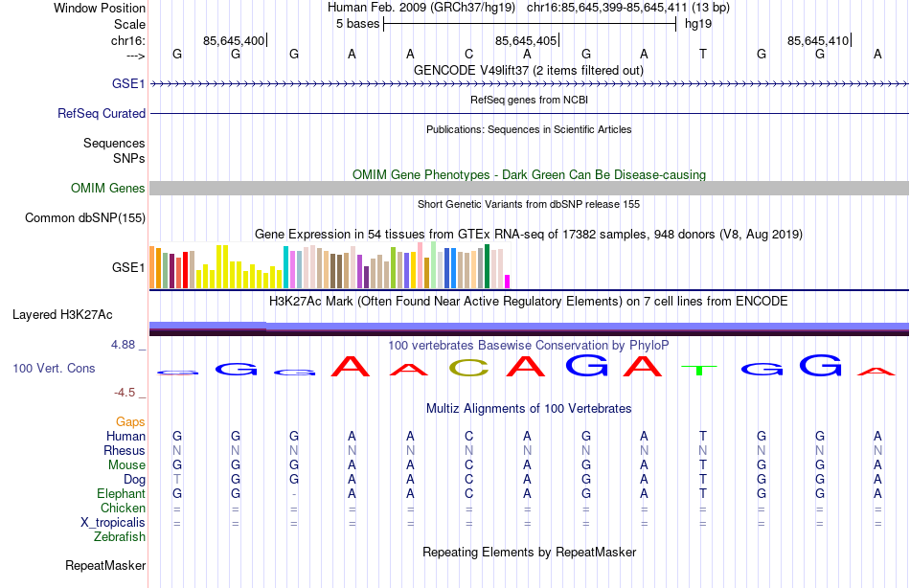Click the chr16: ruler label
The width and height of the screenshot is (910, 588).
click(128, 40)
